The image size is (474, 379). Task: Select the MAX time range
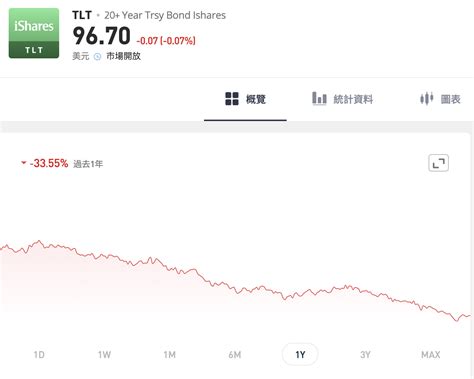[431, 354]
